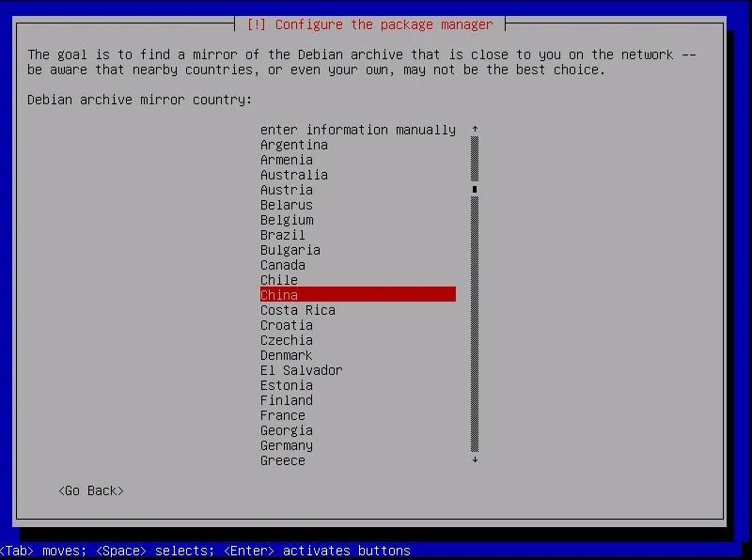Select Georgia in the list
Viewport: 752px width, 560px height.
[358, 430]
